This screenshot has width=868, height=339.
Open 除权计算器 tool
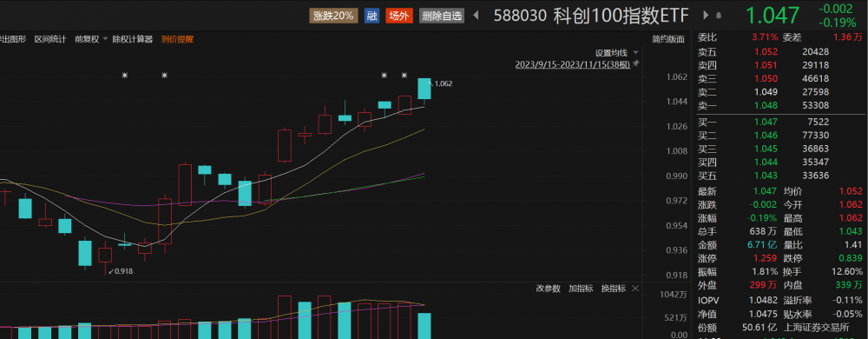(x=132, y=39)
